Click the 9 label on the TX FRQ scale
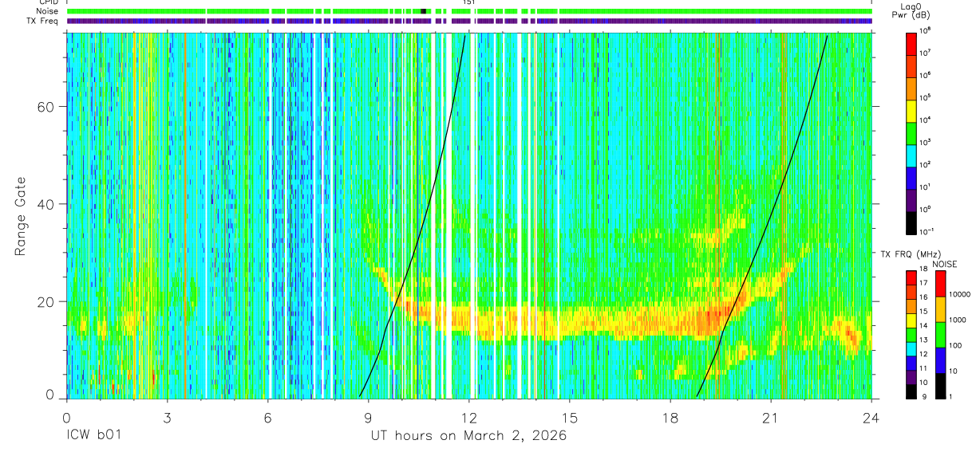Image resolution: width=980 pixels, height=452 pixels. 923,397
